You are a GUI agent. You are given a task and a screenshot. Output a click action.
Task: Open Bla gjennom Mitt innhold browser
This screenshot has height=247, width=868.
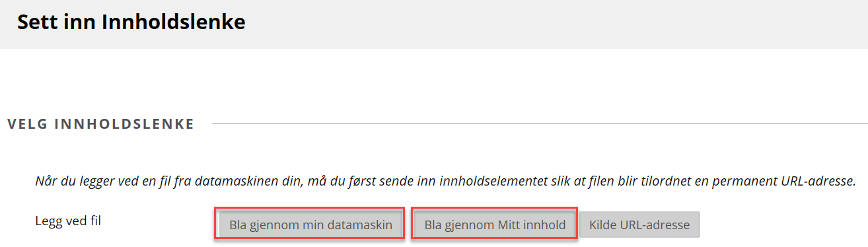click(x=495, y=225)
